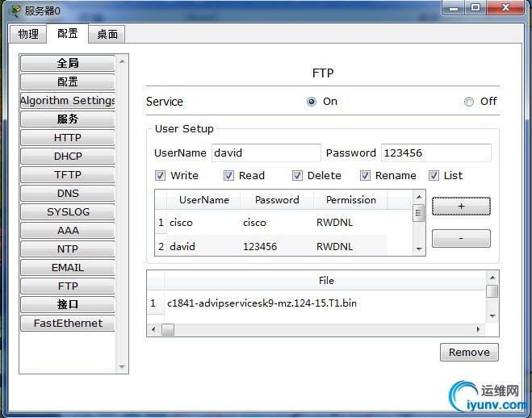Open the FastEthernet interface settings

coord(68,323)
